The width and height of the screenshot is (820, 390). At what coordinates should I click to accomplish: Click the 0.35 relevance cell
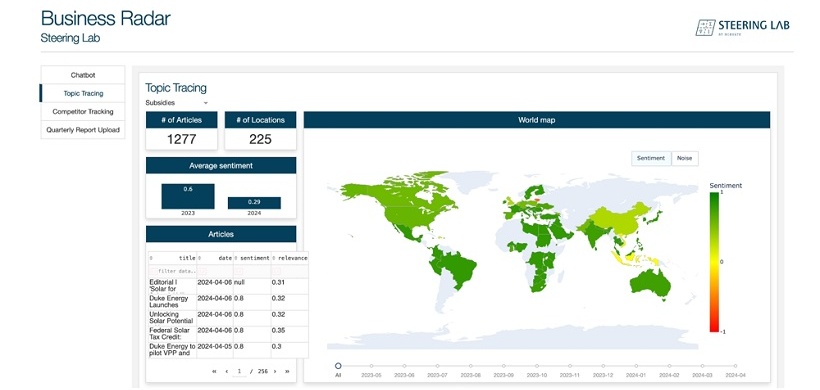290,334
